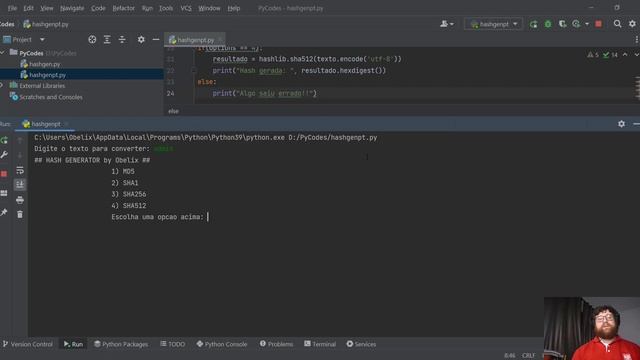Clear console with trash icon
The width and height of the screenshot is (640, 360).
click(20, 214)
